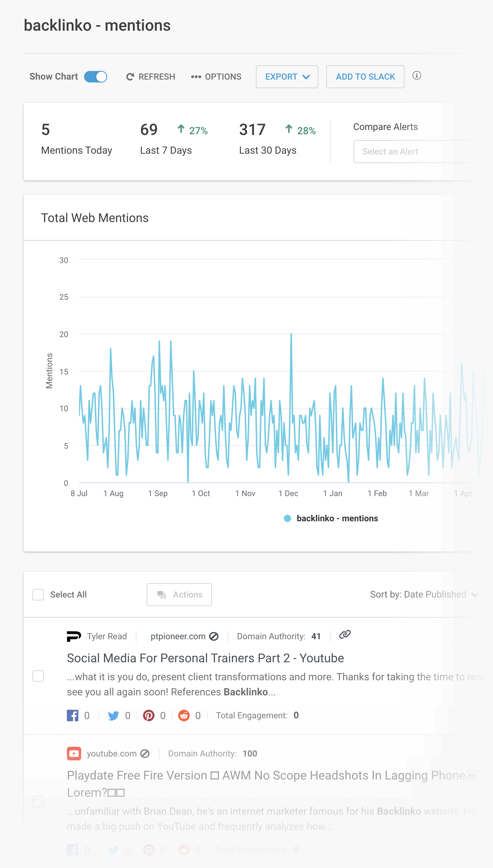Click the backlinko - mentions chart legend
Viewport: 493px width, 868px height.
click(x=330, y=518)
